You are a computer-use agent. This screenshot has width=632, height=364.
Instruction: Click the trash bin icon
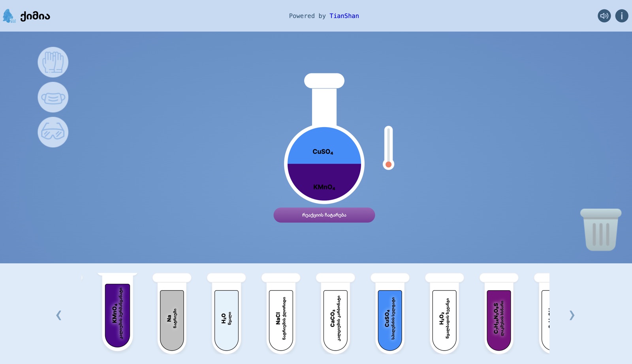click(x=601, y=230)
